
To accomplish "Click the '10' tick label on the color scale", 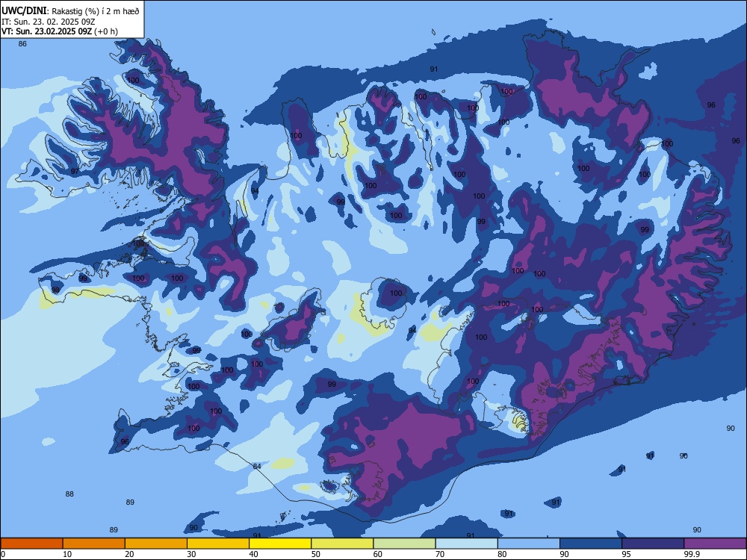I will point(67,554).
